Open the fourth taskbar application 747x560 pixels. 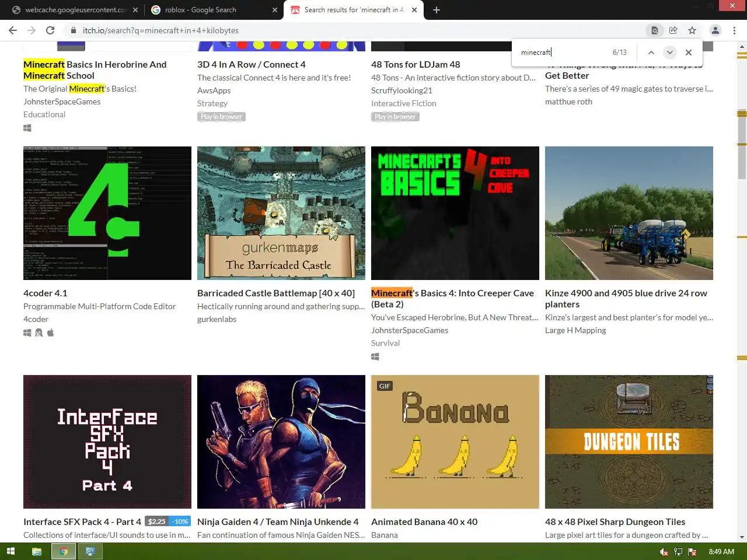tap(90, 551)
